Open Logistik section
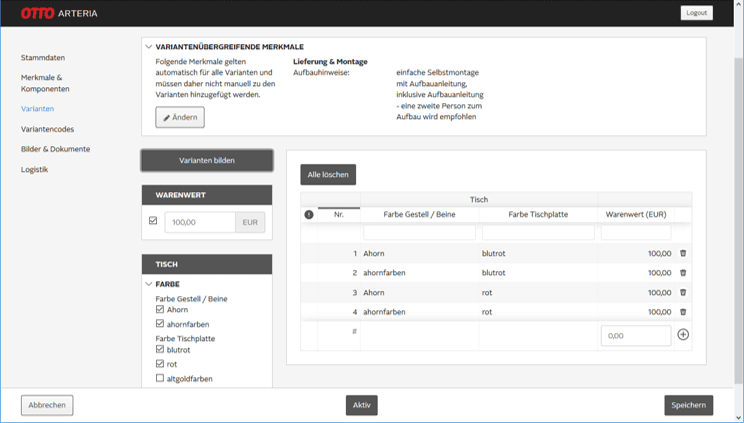This screenshot has width=744, height=423. [x=35, y=169]
